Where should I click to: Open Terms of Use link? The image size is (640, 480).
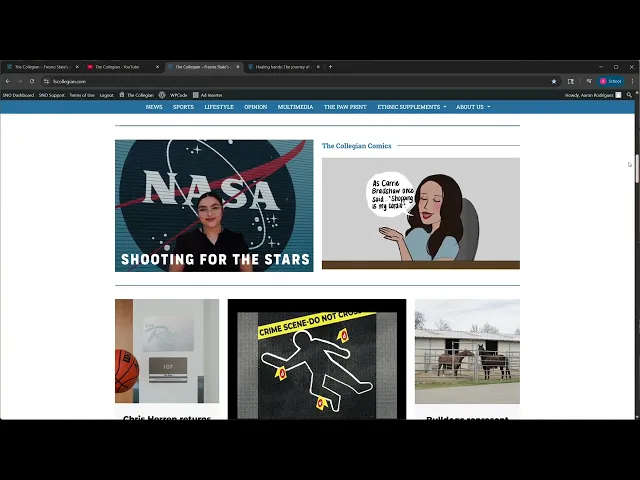click(82, 95)
